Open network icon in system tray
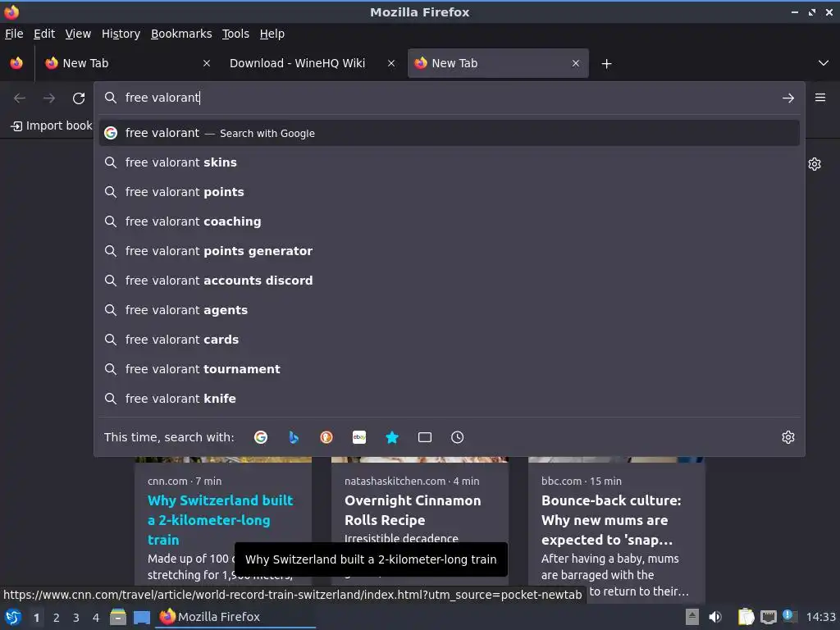The image size is (840, 630). [x=769, y=617]
